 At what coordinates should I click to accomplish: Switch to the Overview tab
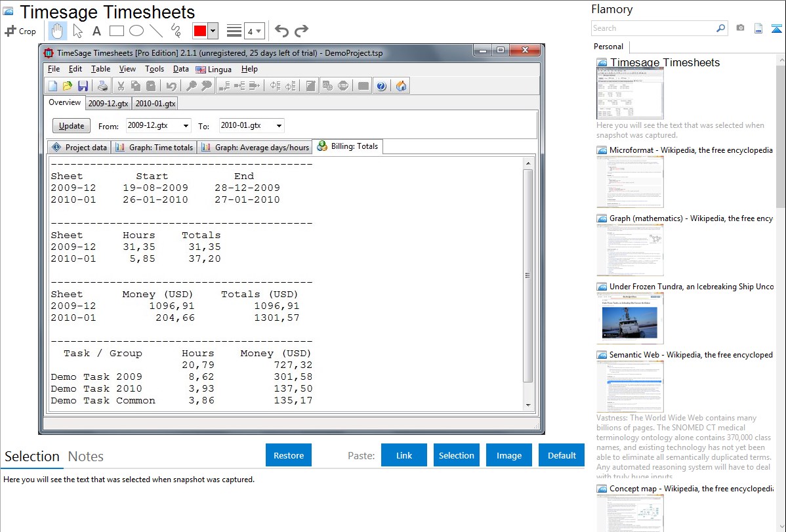pos(65,103)
